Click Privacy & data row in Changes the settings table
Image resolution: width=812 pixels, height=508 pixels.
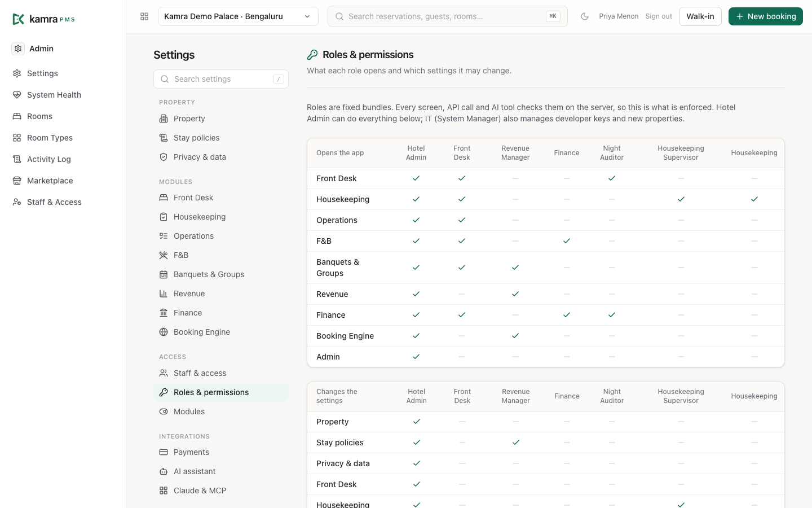546,463
